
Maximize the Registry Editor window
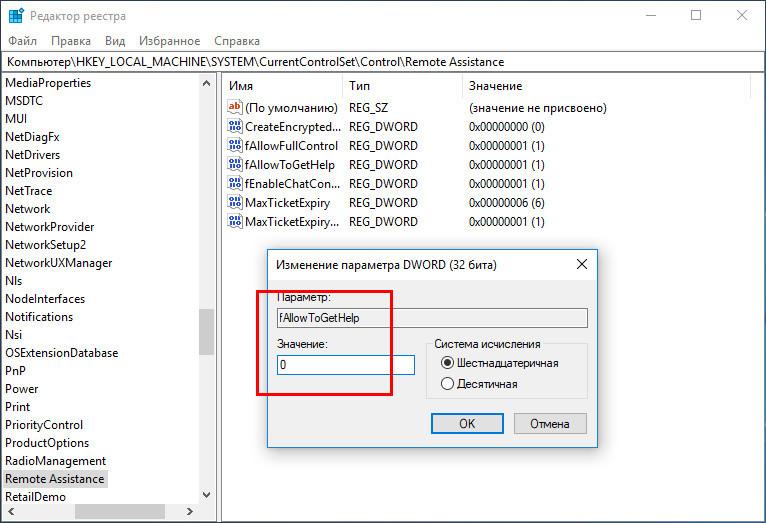coord(696,16)
